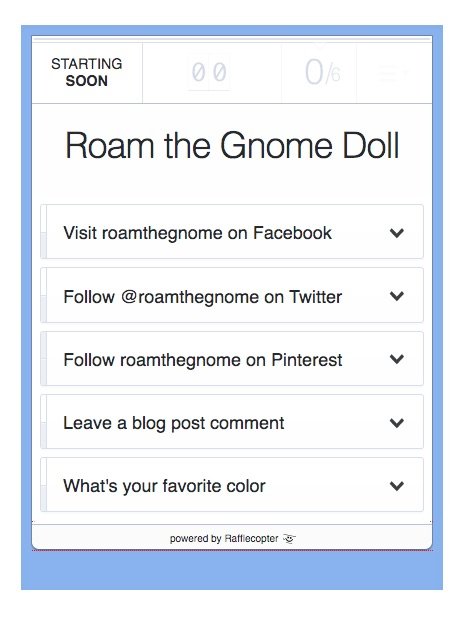Screen dimensions: 468x622
Task: Expand the Follow @roamthegnome on Twitter chevron
Action: (x=397, y=296)
